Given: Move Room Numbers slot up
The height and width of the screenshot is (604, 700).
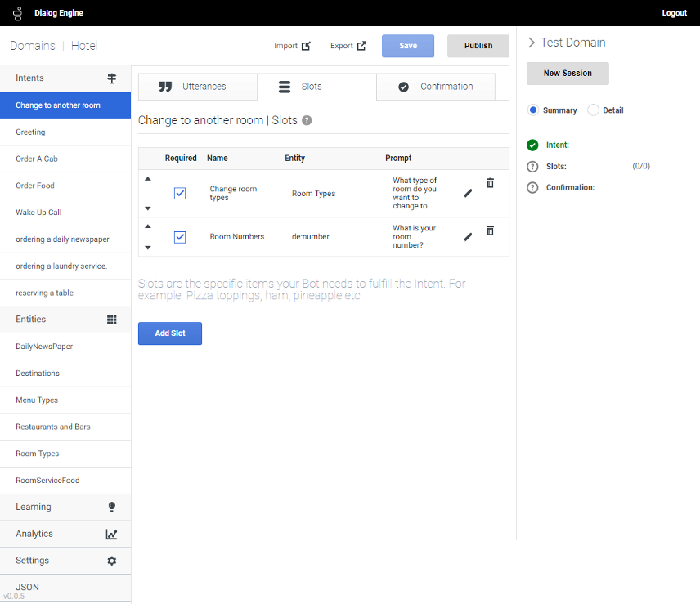Looking at the screenshot, I should click(x=148, y=226).
